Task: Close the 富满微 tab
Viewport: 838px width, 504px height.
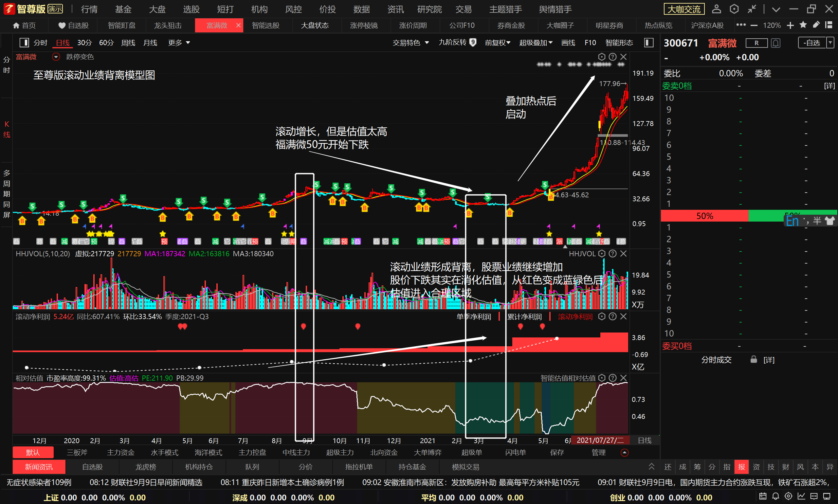Action: (x=238, y=25)
